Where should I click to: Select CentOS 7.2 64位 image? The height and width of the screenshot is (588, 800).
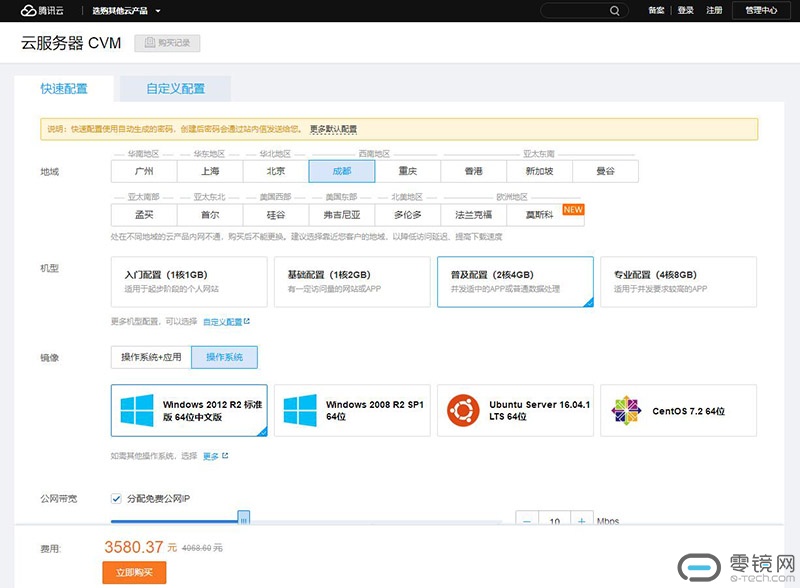(x=679, y=410)
